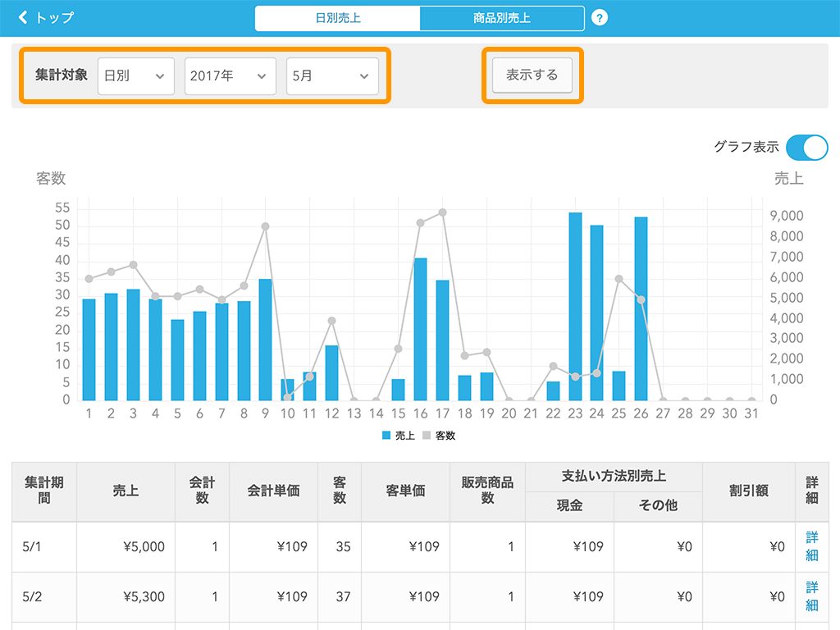Click the 客単価 column header
The image size is (840, 630).
tap(405, 491)
